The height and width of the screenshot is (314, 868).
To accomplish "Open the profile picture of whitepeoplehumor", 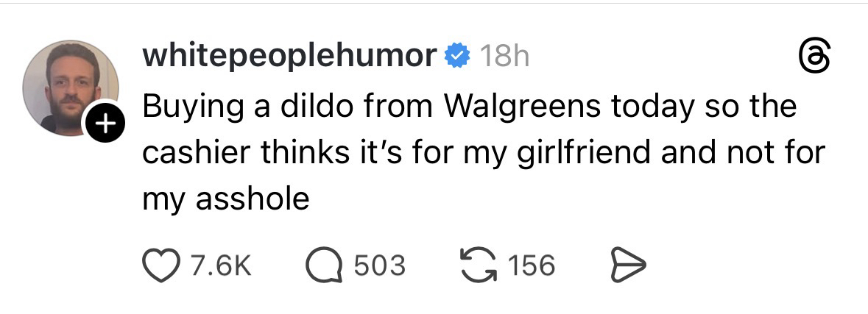I will tap(70, 88).
